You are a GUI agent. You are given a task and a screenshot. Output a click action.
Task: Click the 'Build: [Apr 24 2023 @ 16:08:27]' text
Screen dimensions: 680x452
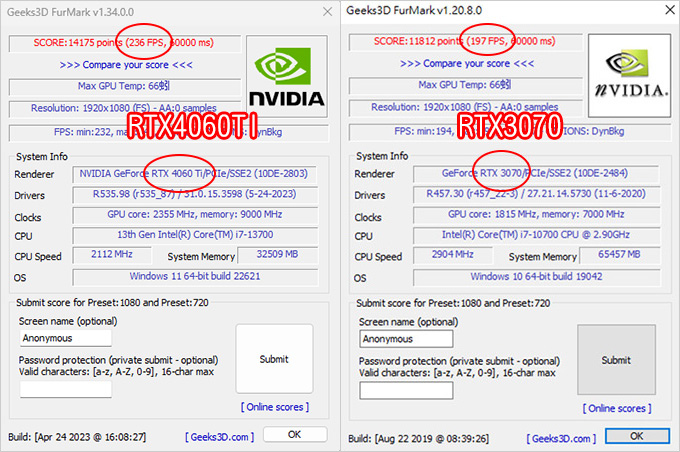click(x=77, y=437)
